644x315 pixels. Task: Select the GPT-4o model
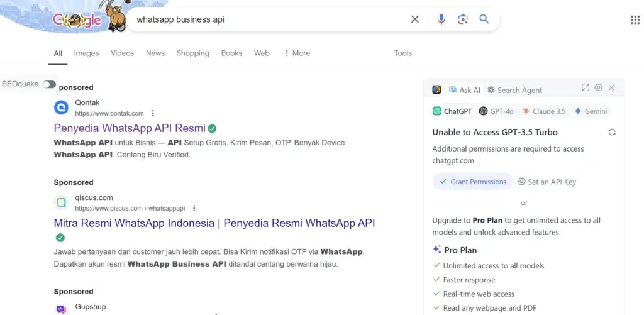tap(496, 111)
